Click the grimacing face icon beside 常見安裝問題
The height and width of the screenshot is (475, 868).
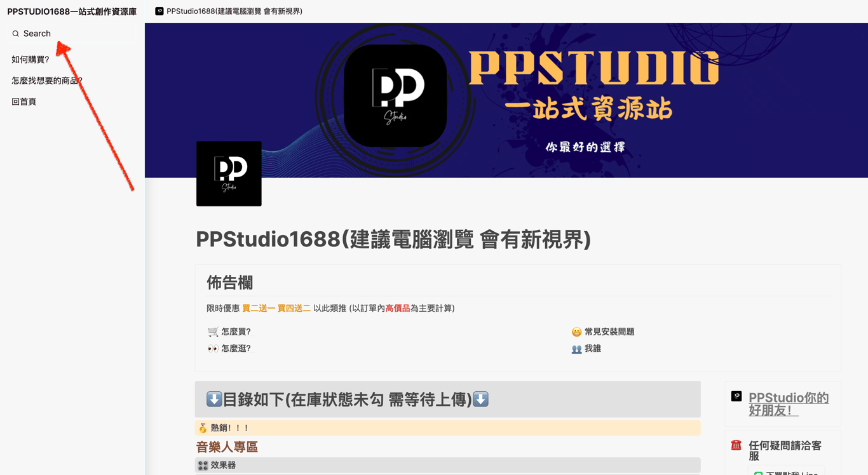click(x=576, y=332)
